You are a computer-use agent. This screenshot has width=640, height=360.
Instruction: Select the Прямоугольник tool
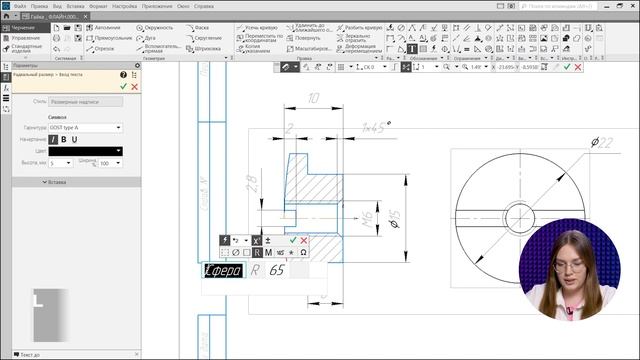(x=109, y=38)
